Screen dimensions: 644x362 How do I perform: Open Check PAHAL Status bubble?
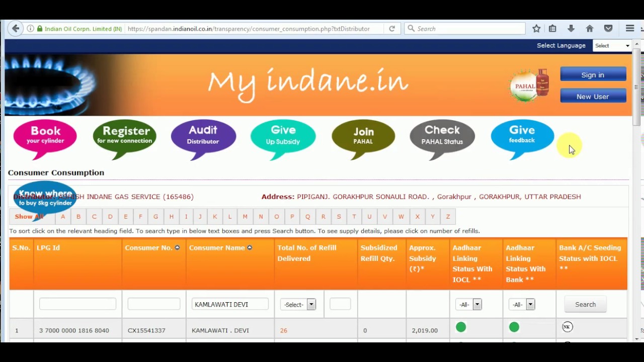point(442,139)
